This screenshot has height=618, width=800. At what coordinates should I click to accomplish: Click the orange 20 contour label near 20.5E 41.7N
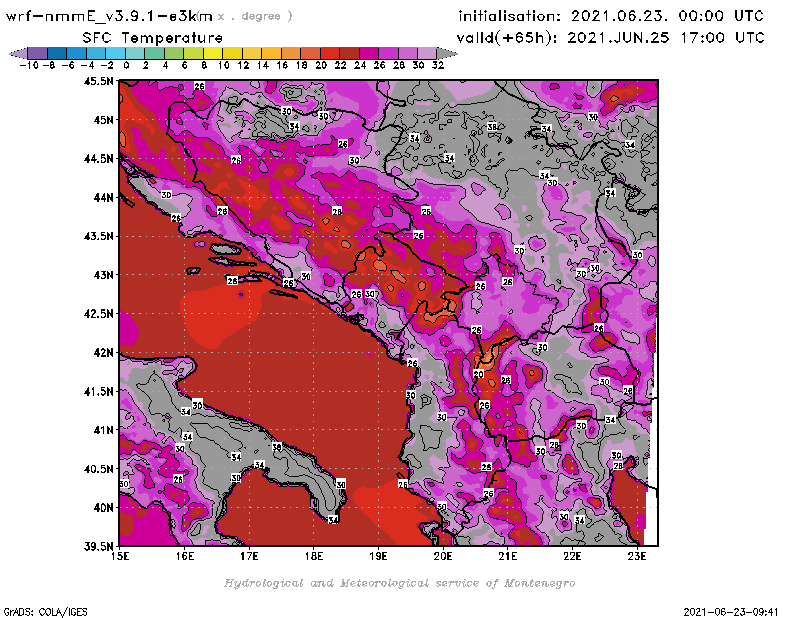tap(478, 374)
